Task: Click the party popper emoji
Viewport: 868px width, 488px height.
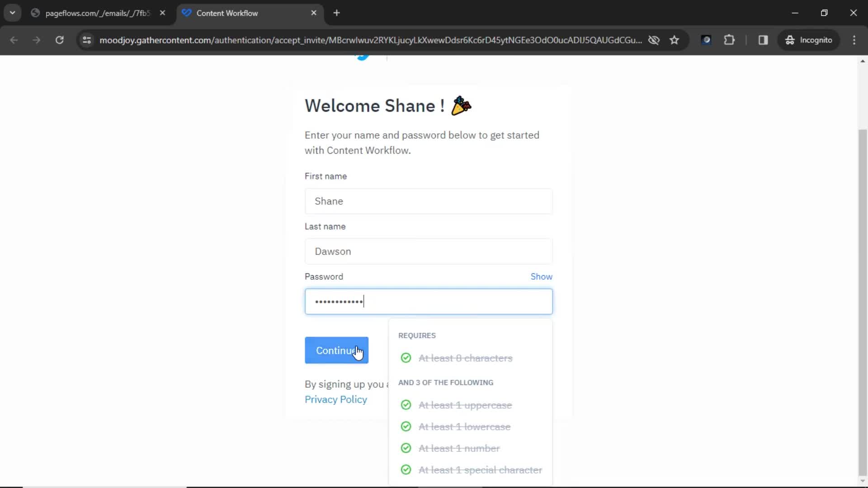Action: point(461,106)
